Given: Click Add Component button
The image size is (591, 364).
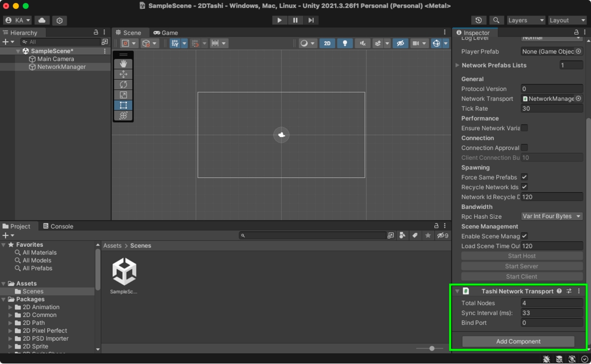Looking at the screenshot, I should [518, 341].
